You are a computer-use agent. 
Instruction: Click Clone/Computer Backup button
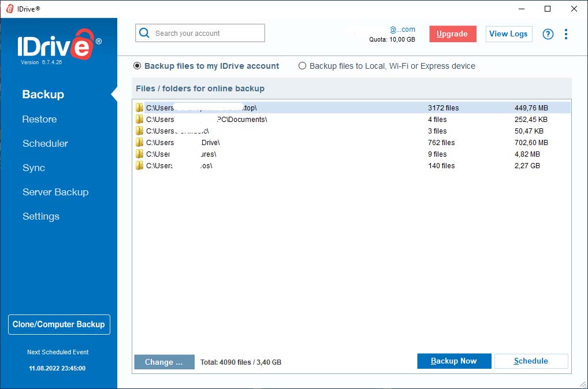point(59,324)
